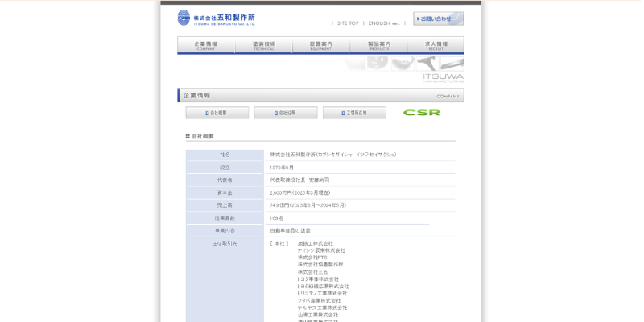This screenshot has width=644, height=322.
Task: Open the 工場所在地 factory locations button
Action: click(x=354, y=113)
